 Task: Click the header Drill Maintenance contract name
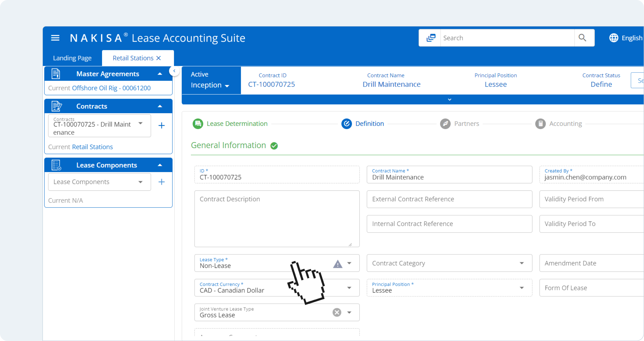coord(391,84)
